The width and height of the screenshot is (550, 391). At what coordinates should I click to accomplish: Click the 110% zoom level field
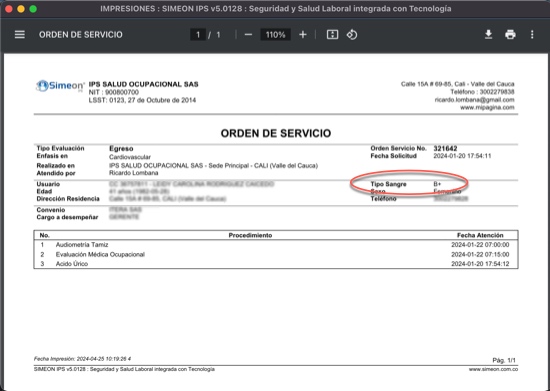(275, 34)
